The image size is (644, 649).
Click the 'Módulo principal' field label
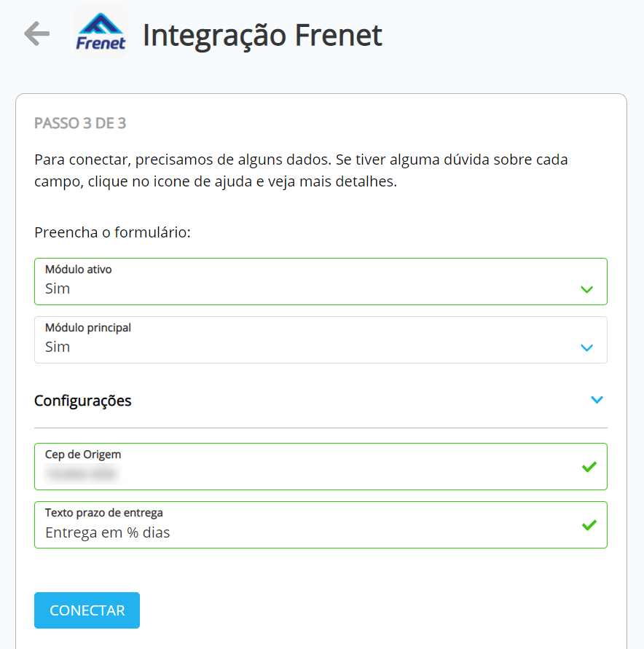tap(88, 328)
